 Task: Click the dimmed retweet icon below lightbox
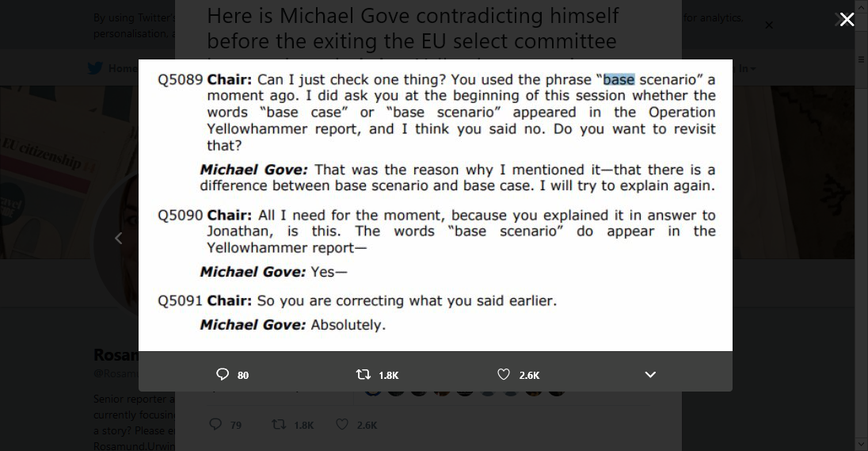pyautogui.click(x=278, y=425)
